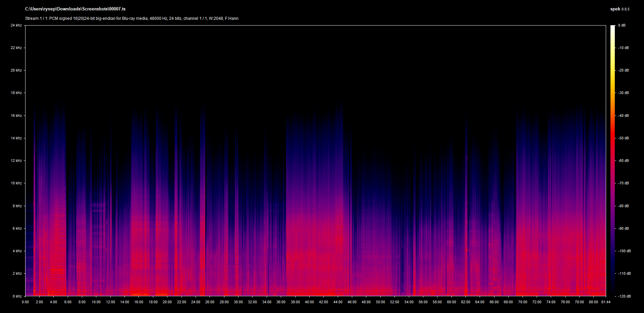Screen dimensions: 644x313
Task: Click the 26:00 time axis marker
Action: 210,302
